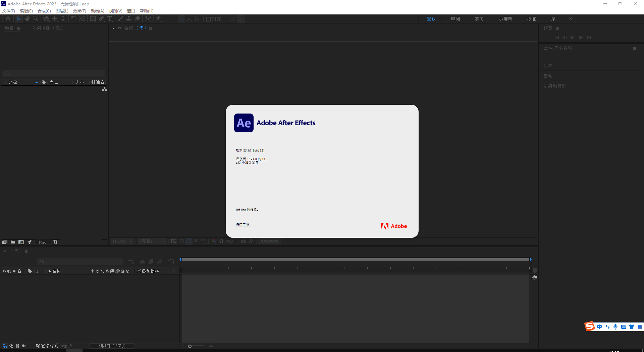
Task: Toggle the Render Time pane icon
Action: (24, 346)
